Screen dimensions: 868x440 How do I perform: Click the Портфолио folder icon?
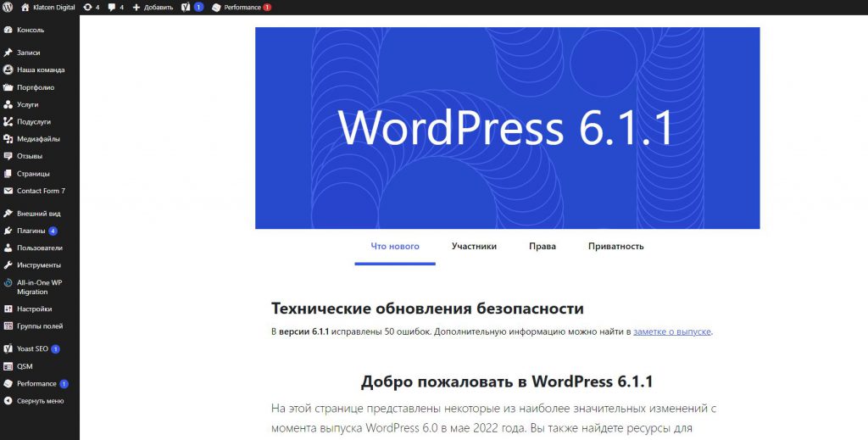(8, 87)
